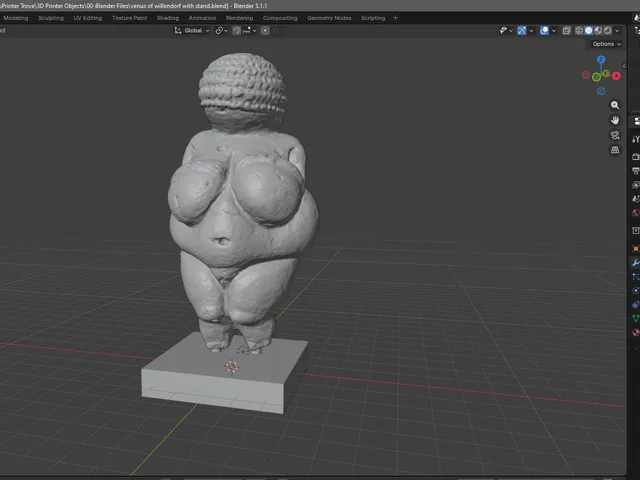Open the Material properties sphere tab

635,332
